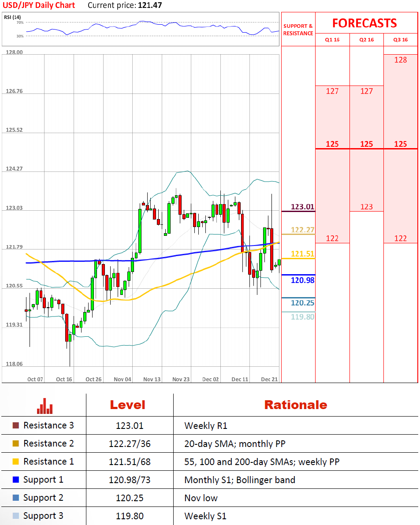This screenshot has height=525, width=420.
Task: Click the 121.51/68 level cell
Action: (x=130, y=462)
